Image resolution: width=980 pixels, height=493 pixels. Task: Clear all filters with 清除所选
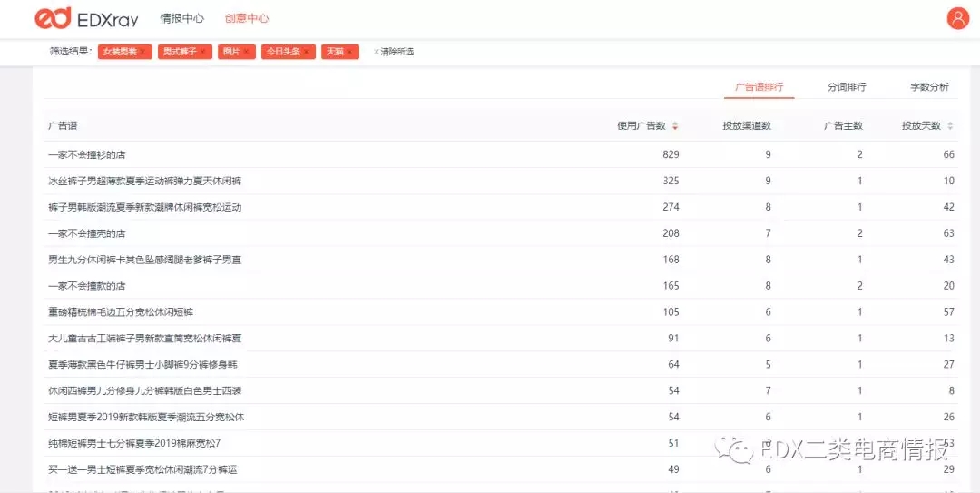393,52
